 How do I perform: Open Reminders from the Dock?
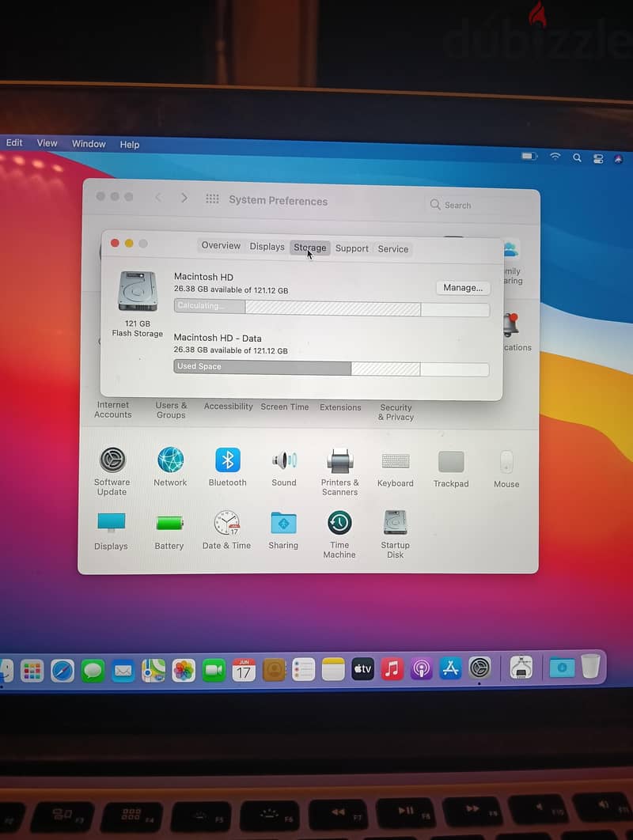click(x=303, y=670)
